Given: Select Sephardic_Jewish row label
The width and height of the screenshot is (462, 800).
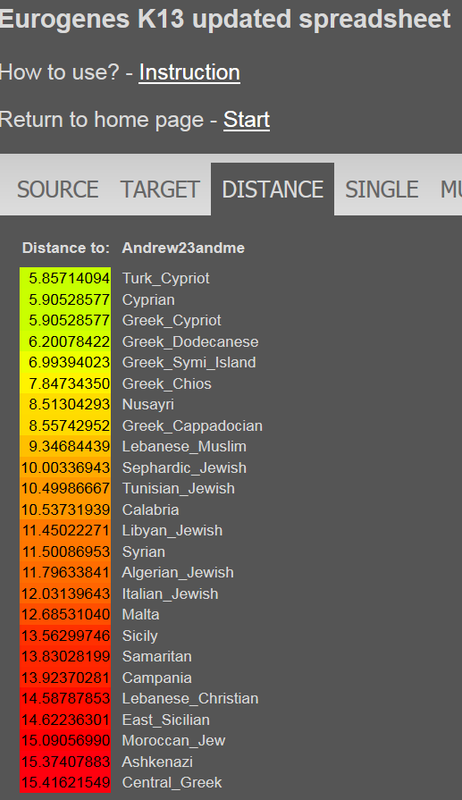Looking at the screenshot, I should tap(184, 467).
